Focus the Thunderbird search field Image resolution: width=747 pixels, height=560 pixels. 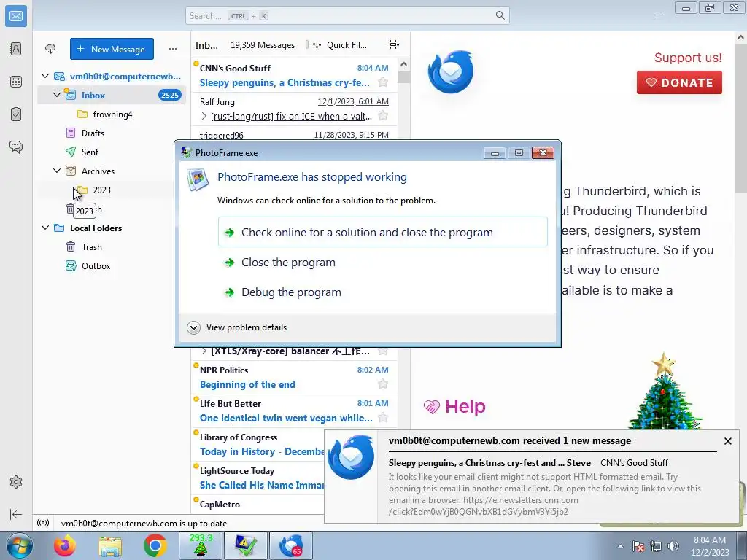(x=347, y=15)
